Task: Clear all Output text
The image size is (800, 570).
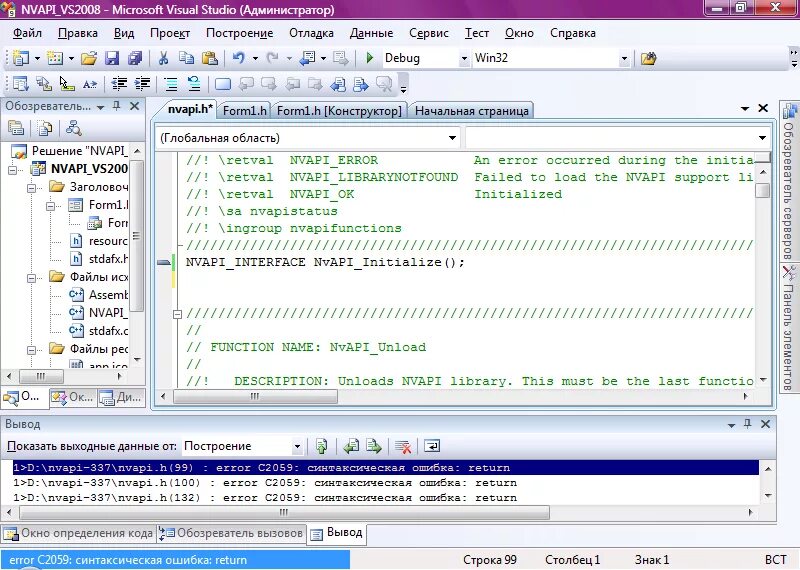Action: (403, 447)
